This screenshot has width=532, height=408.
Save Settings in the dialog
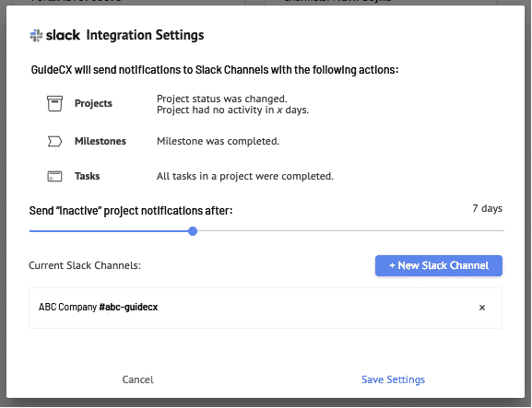[x=393, y=379]
